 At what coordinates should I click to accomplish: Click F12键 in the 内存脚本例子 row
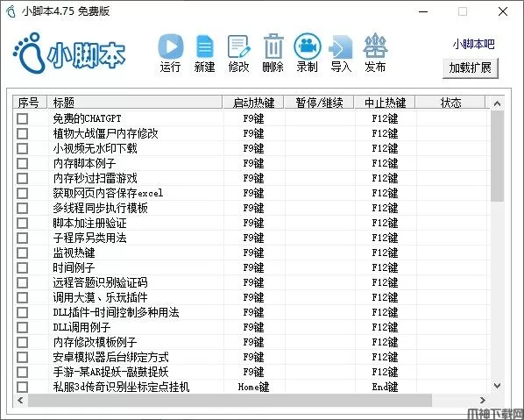tap(385, 163)
